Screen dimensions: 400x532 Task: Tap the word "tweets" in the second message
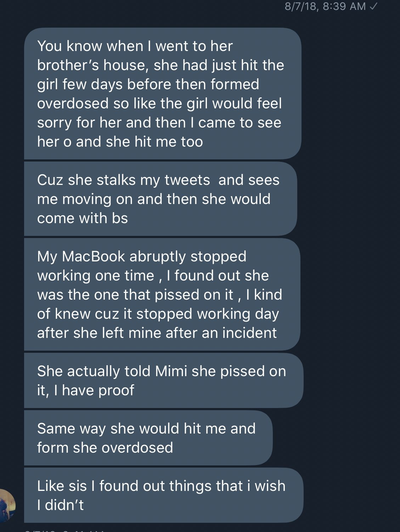pos(187,180)
